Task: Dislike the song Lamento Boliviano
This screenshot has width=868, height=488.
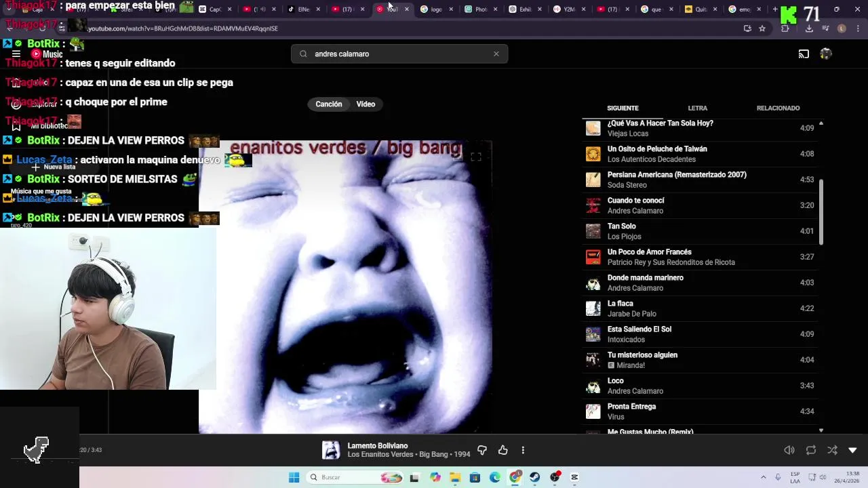Action: [482, 450]
